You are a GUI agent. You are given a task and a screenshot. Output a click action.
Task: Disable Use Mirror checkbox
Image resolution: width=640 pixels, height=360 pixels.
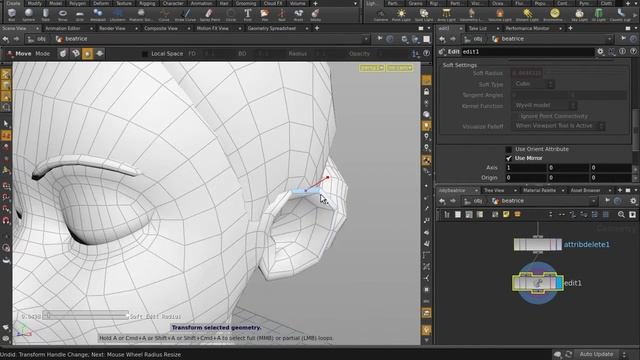(x=509, y=158)
